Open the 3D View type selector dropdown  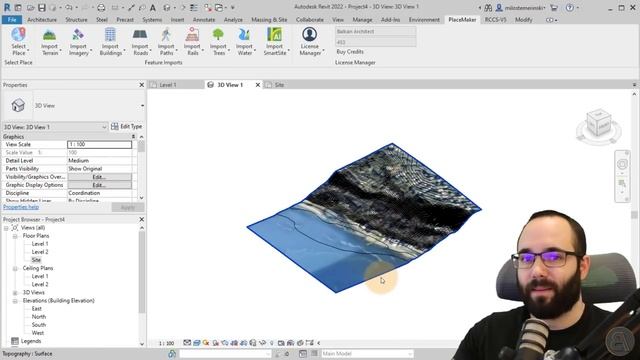142,106
